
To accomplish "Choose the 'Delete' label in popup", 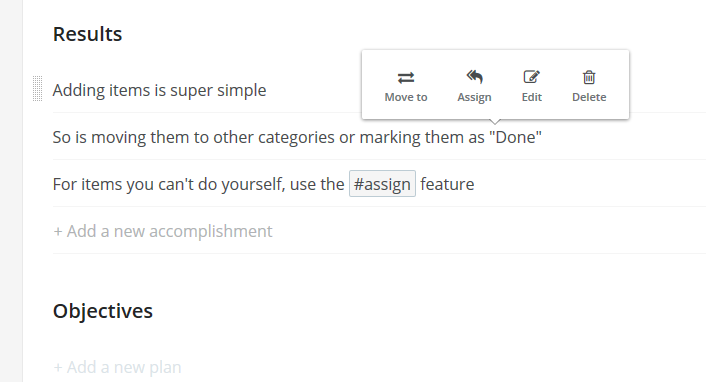I will (x=589, y=97).
